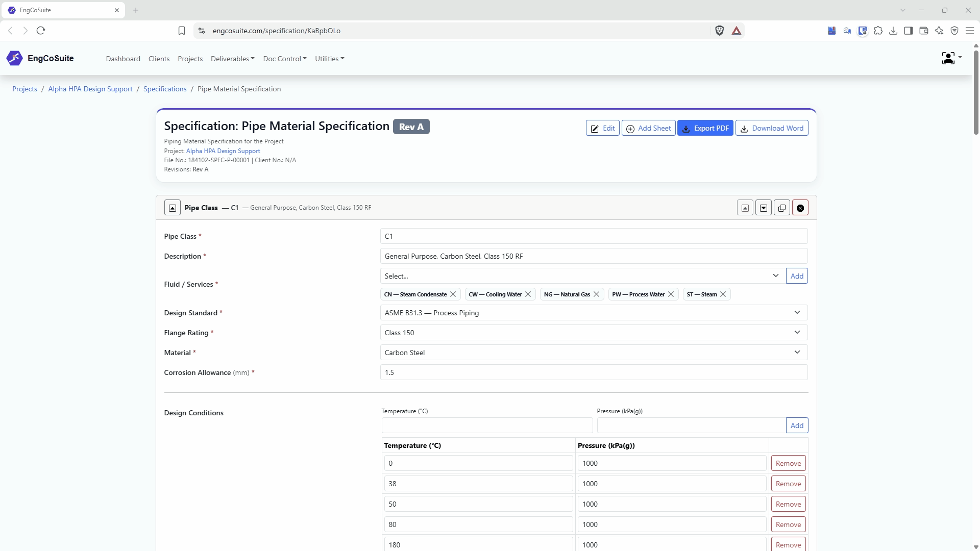Download the Word document
This screenshot has height=551, width=980.
click(772, 128)
